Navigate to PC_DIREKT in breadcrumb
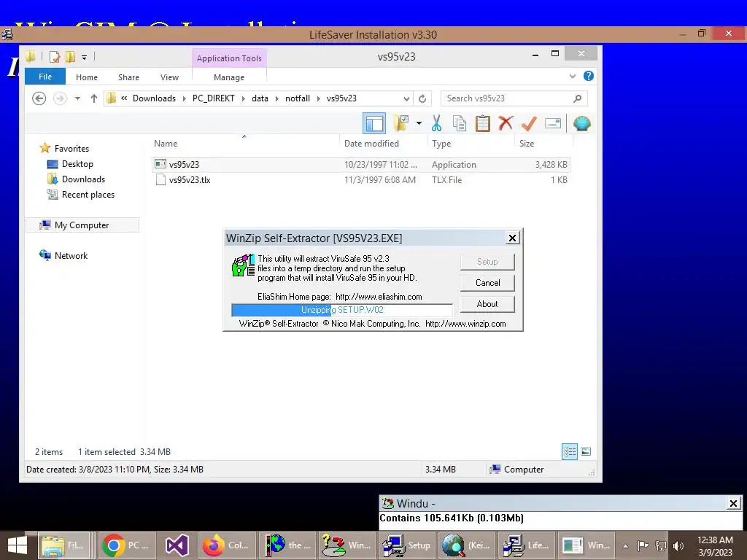Viewport: 747px width, 560px height. pyautogui.click(x=214, y=98)
